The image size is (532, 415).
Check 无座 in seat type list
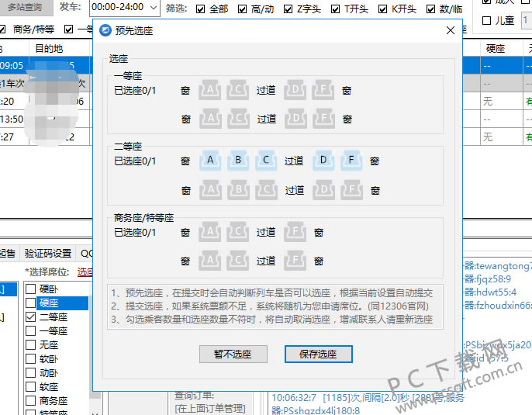pyautogui.click(x=30, y=344)
